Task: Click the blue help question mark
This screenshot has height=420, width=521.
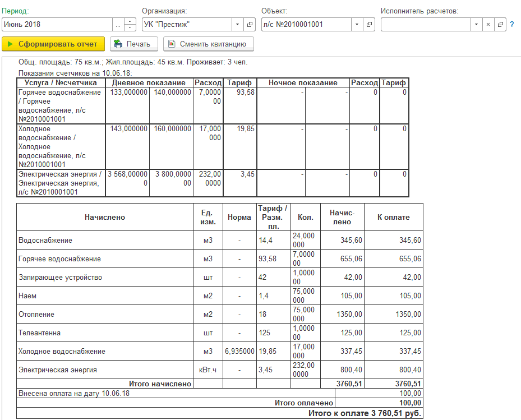Action: click(512, 25)
